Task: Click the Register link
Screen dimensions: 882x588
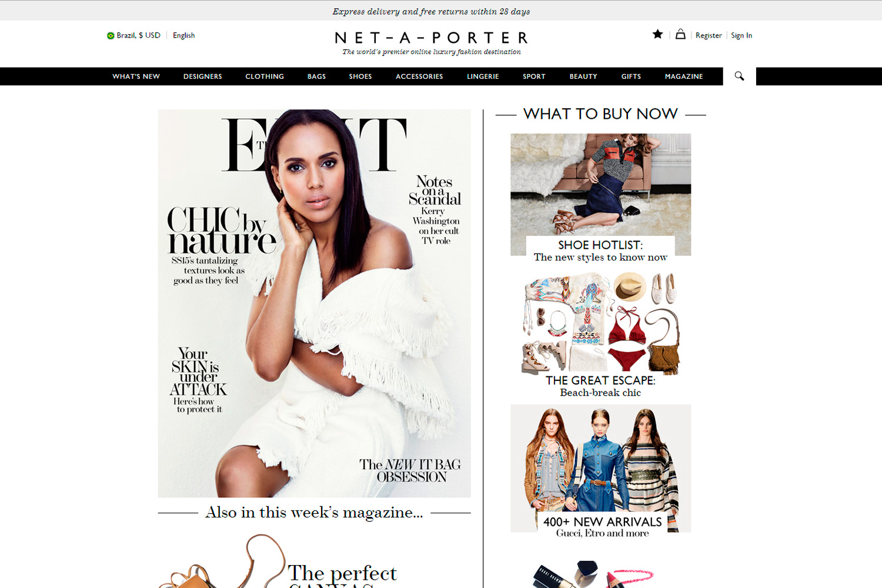Action: pyautogui.click(x=709, y=35)
